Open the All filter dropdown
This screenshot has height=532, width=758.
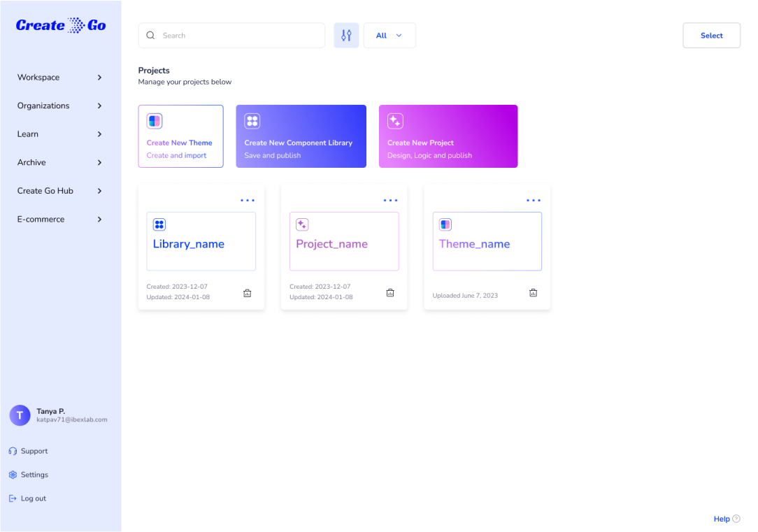[x=389, y=35]
